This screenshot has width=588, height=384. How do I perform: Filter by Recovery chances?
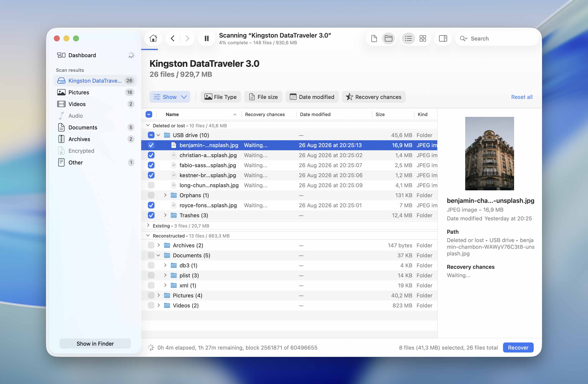[x=374, y=97]
